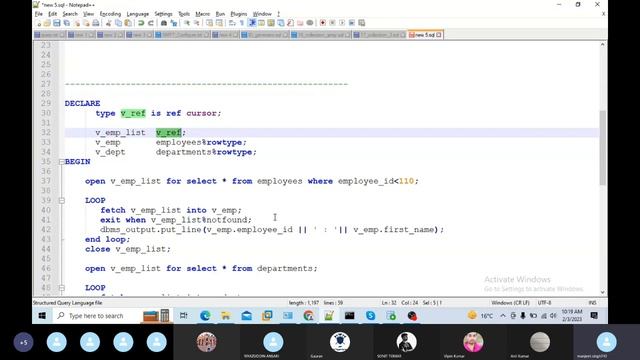
Task: Click 'employees%rowtype;' on line 33
Action: 201,142
